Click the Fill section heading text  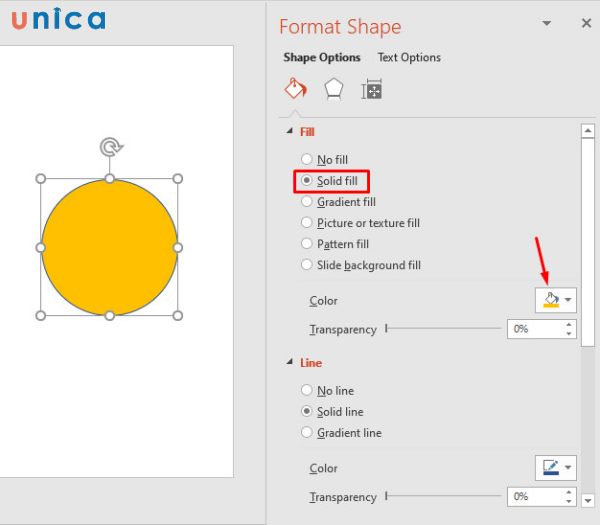(x=307, y=132)
